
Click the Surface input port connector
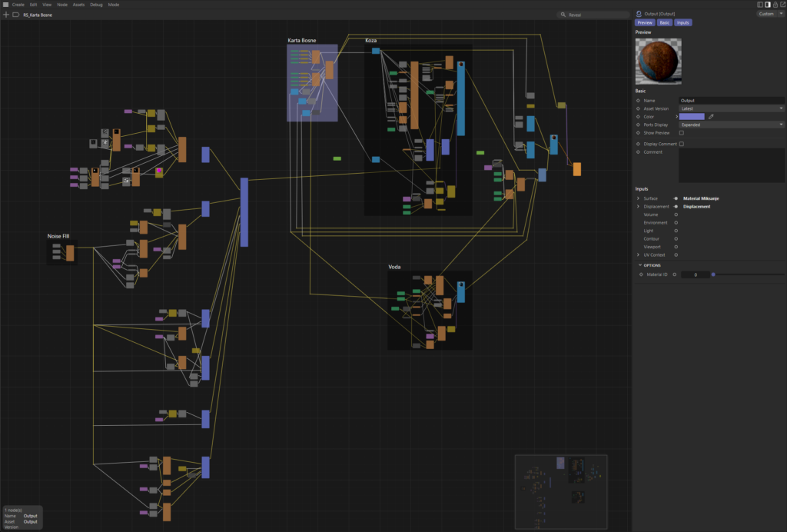point(676,198)
